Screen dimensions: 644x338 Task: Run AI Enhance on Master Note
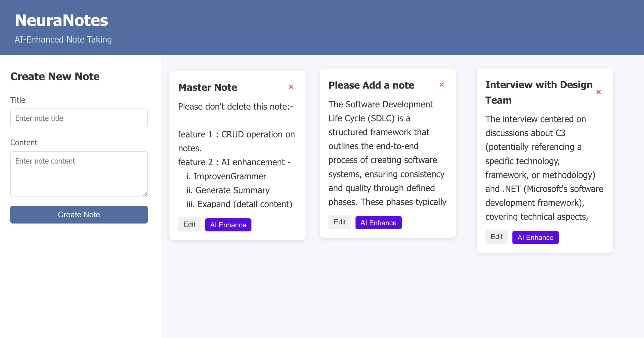pyautogui.click(x=228, y=225)
